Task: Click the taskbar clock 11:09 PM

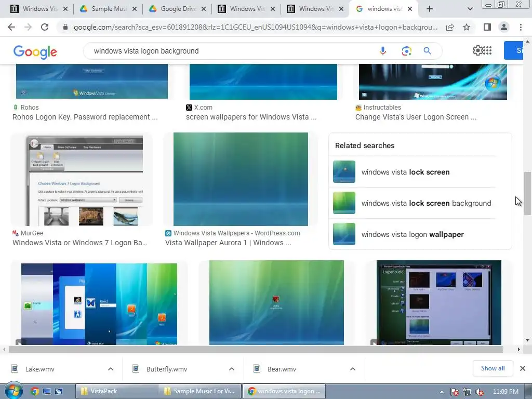Action: [506, 392]
